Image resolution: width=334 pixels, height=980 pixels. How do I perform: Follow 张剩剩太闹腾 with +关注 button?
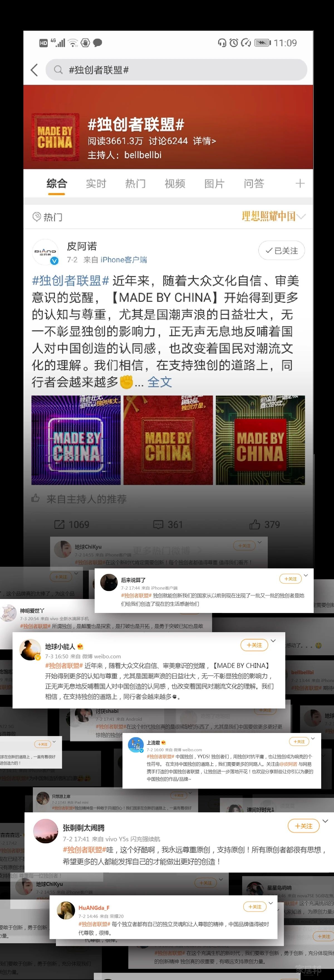pos(303,826)
